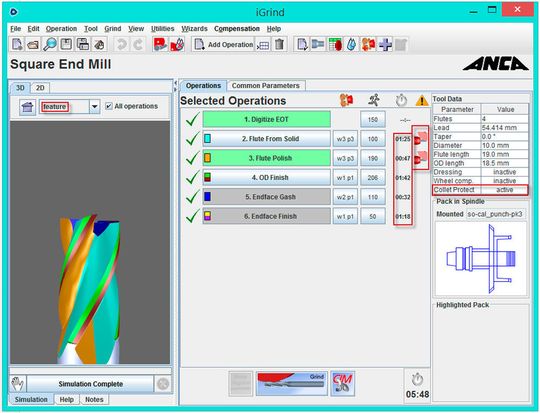
Task: Click the feedrate value 206 for OD Finish
Action: (x=373, y=178)
